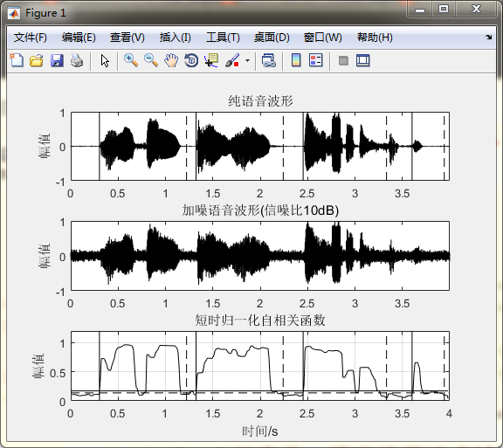This screenshot has width=503, height=448.
Task: Open the 编辑(E) menu
Action: click(x=79, y=38)
